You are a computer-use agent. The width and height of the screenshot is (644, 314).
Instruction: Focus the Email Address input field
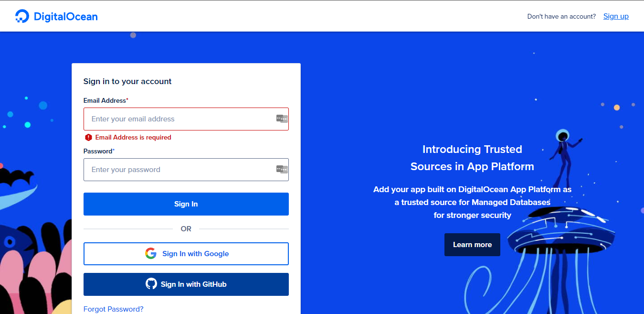pos(186,119)
